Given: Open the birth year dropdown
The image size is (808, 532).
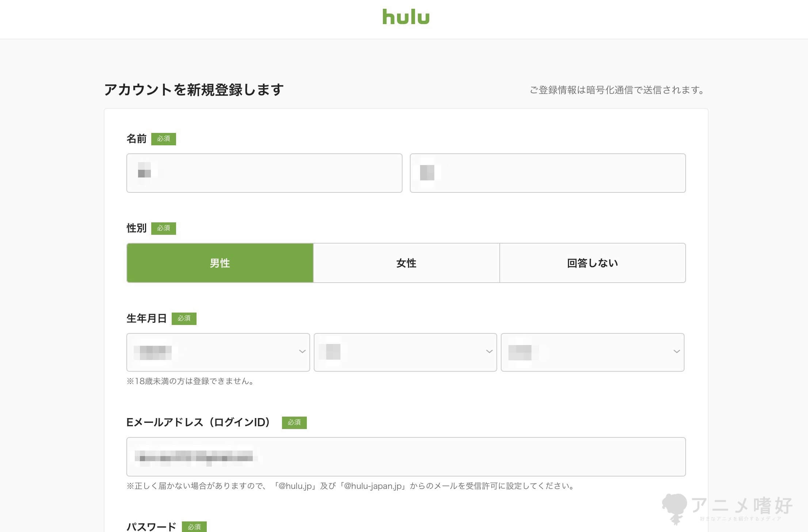Looking at the screenshot, I should click(218, 352).
